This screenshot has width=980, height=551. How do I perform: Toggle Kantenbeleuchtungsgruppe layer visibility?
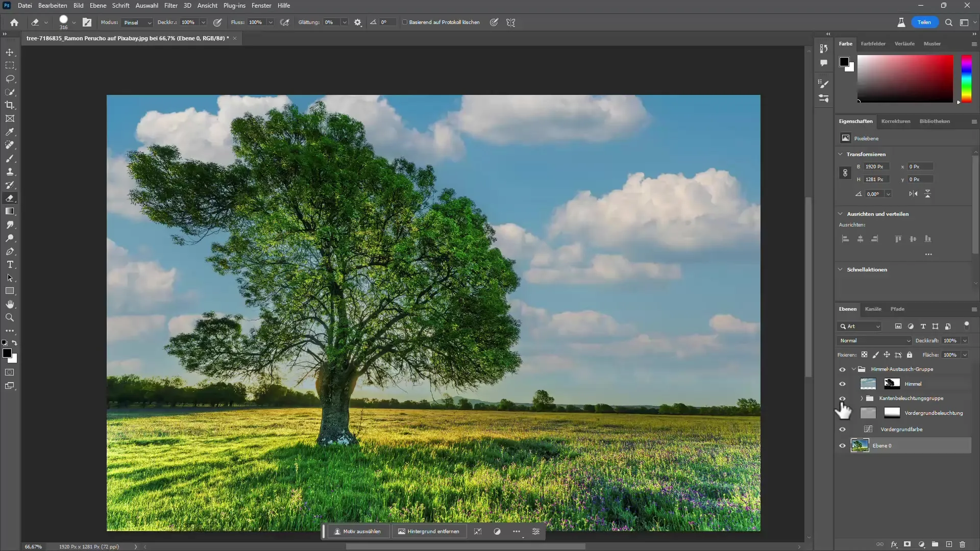click(x=842, y=397)
